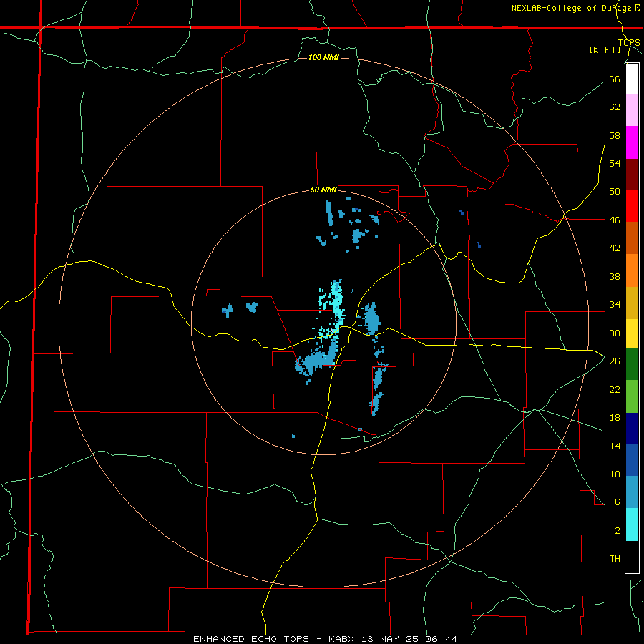The width and height of the screenshot is (644, 644).
Task: Click the legend value 58
Action: (615, 135)
